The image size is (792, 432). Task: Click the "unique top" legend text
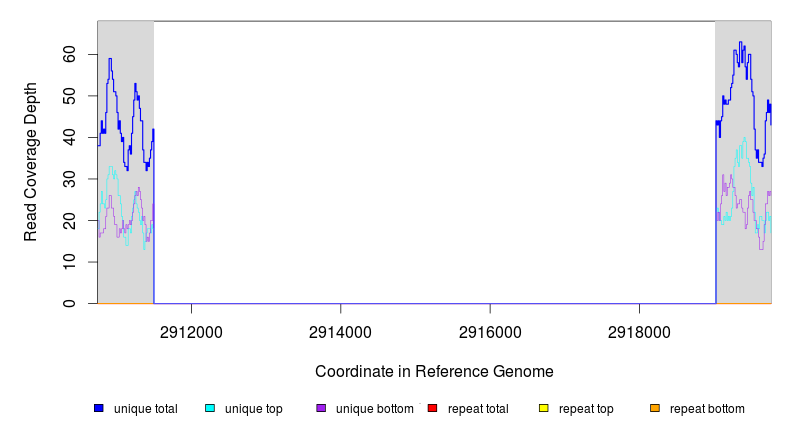(254, 409)
